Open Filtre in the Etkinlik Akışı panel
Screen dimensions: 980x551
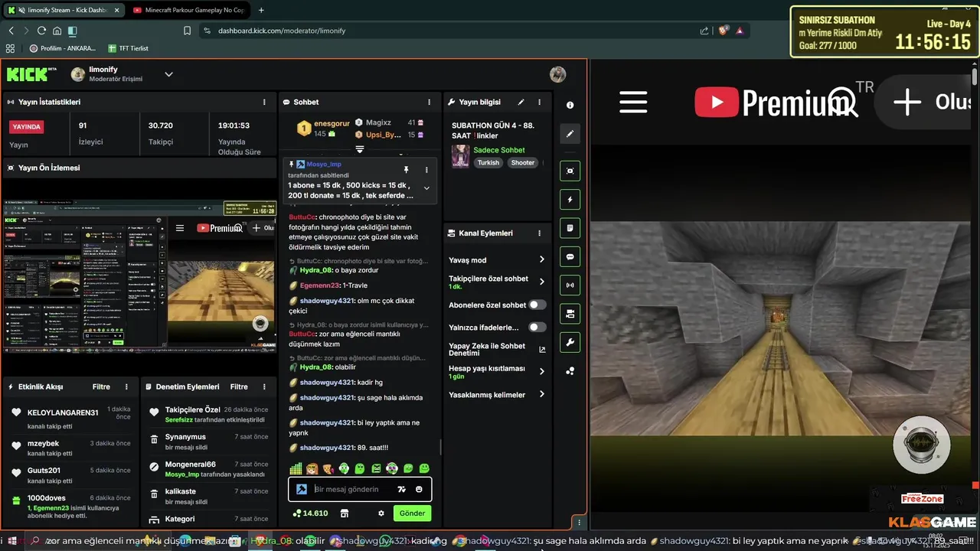click(x=101, y=386)
